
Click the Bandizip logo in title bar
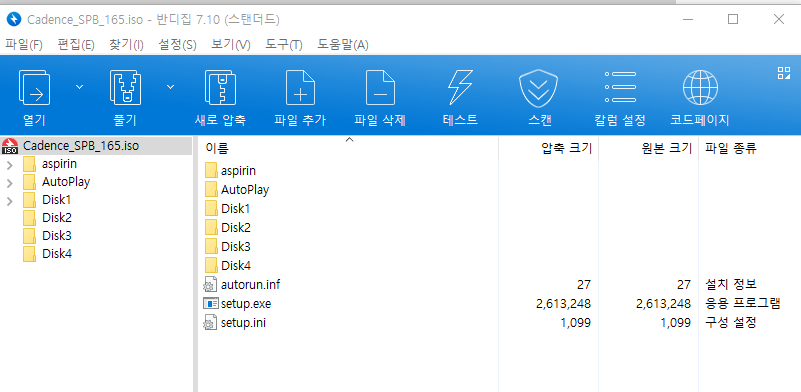click(14, 19)
